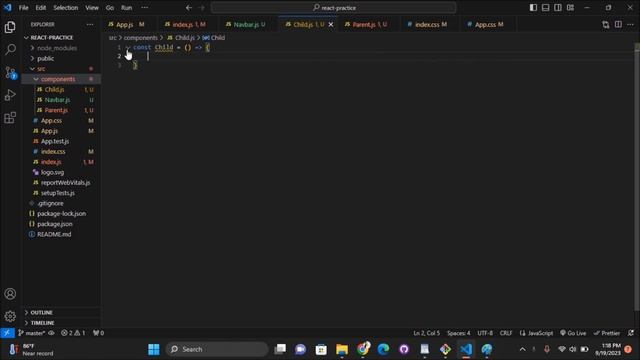Go back with the navigation arrow
Image resolution: width=640 pixels, height=360 pixels.
click(189, 7)
